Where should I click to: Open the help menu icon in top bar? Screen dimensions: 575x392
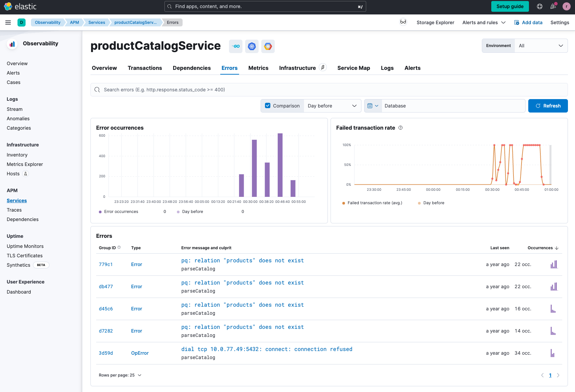pyautogui.click(x=540, y=6)
